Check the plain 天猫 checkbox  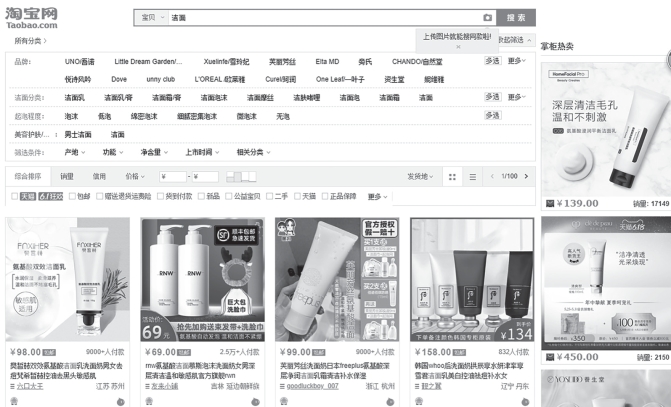pyautogui.click(x=297, y=196)
